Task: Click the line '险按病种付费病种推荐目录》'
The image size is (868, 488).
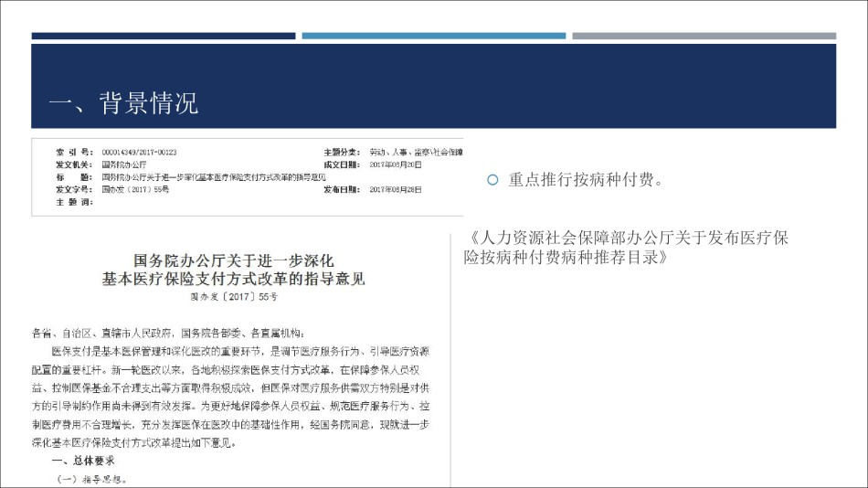Action: click(x=566, y=257)
